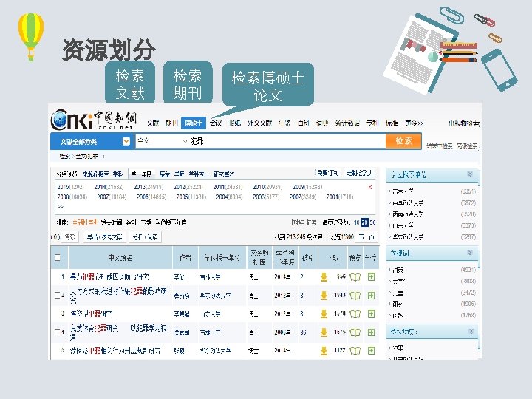Click the 定制检索式 button
This screenshot has width=532, height=399.
[360, 173]
